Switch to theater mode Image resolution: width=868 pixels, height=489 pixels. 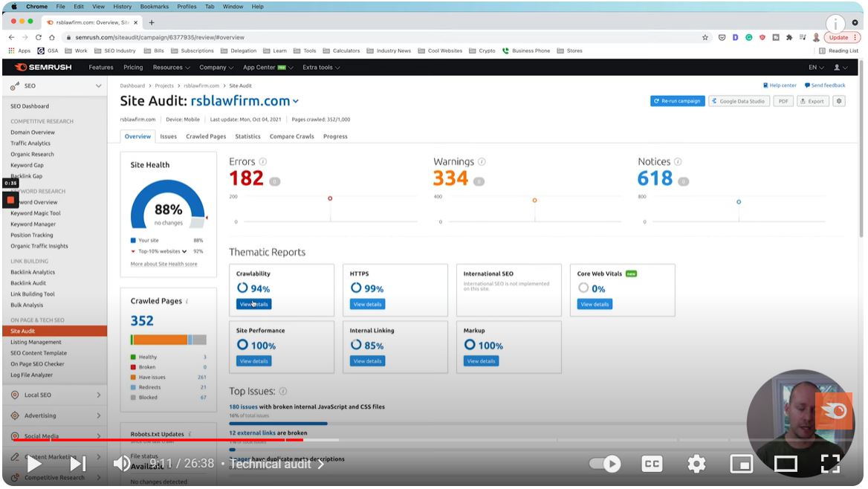click(786, 464)
